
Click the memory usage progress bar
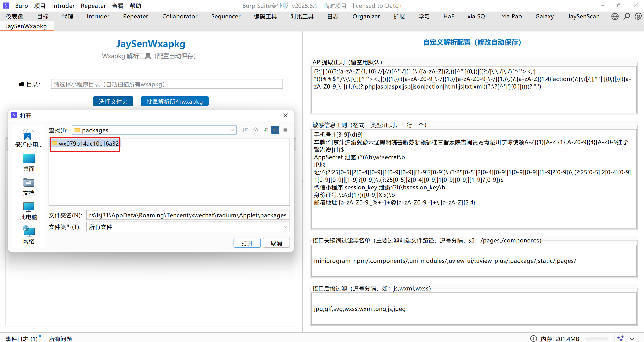[596, 338]
